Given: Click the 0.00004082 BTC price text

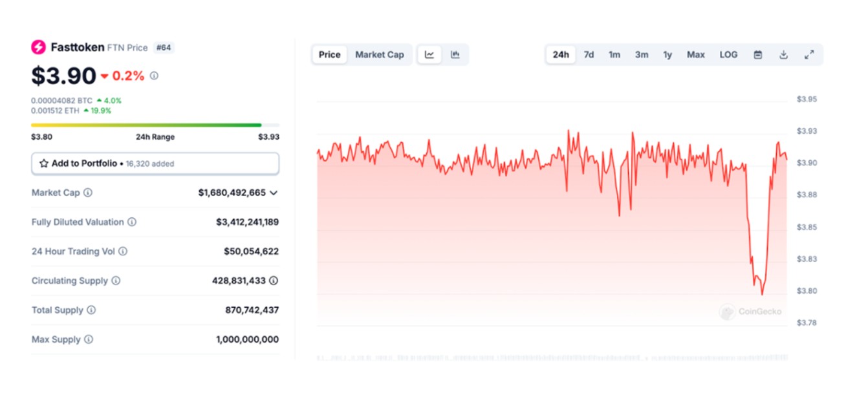Looking at the screenshot, I should [61, 101].
